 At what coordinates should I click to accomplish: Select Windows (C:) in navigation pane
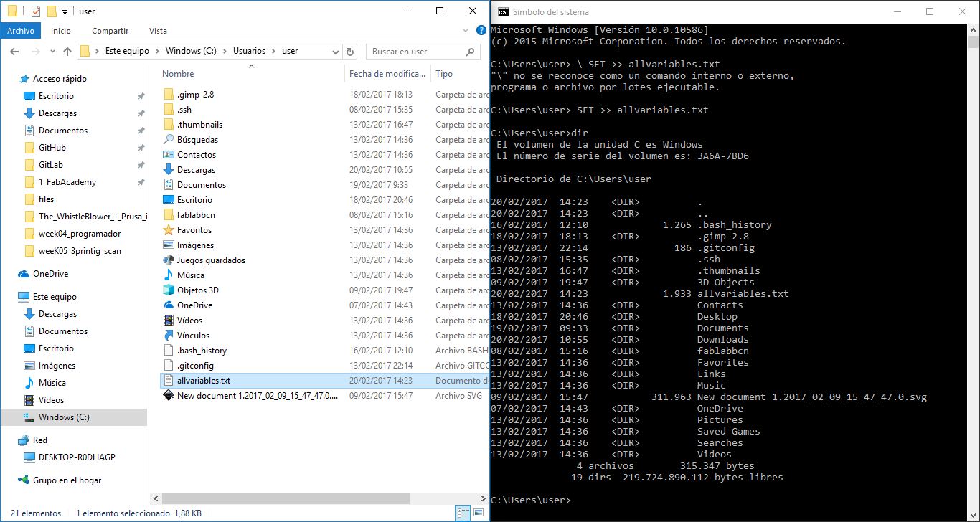tap(73, 417)
